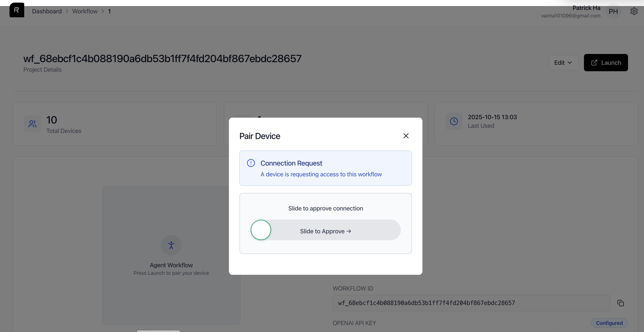Click the Agent Workflow preview panel
The image size is (644, 332).
[x=171, y=295]
